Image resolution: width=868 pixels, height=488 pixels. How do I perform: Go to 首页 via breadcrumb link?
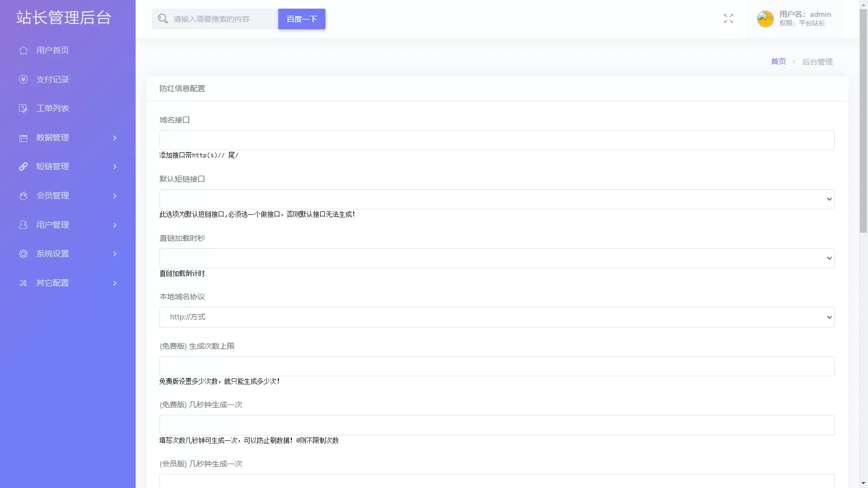pyautogui.click(x=778, y=62)
